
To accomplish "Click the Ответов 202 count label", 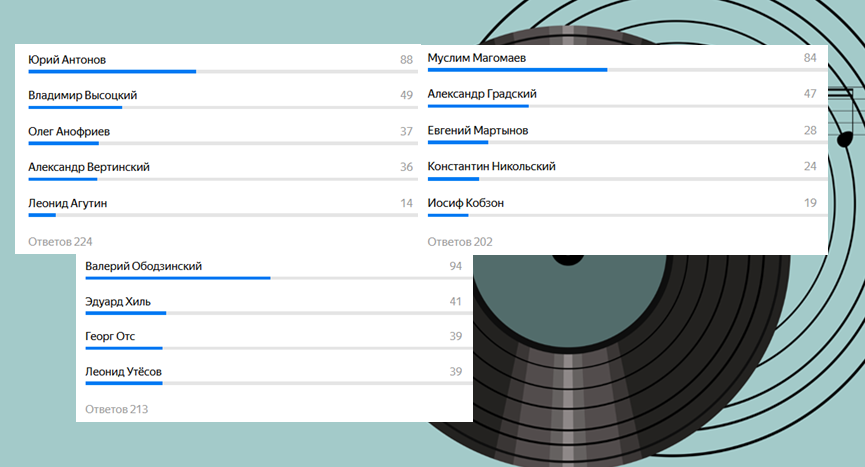I will point(460,241).
